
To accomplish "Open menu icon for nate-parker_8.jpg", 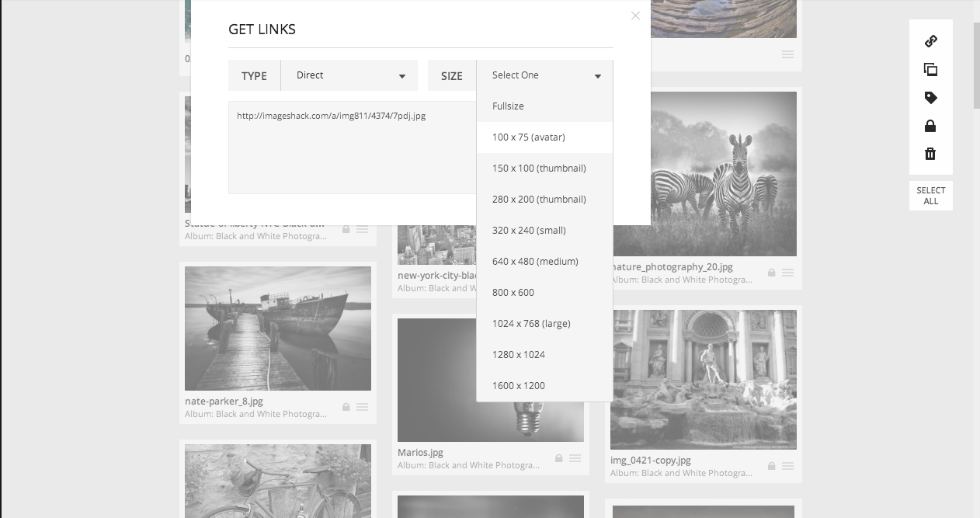I will click(x=362, y=407).
